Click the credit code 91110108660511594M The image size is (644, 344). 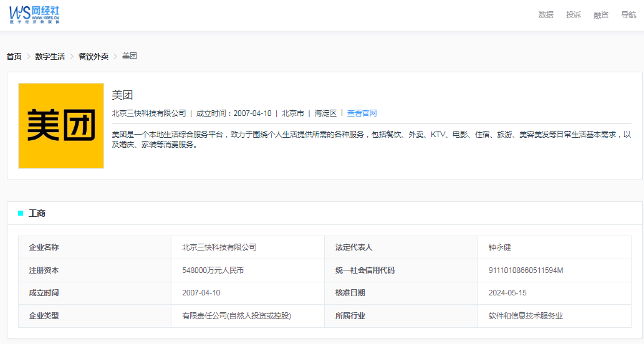coord(526,270)
